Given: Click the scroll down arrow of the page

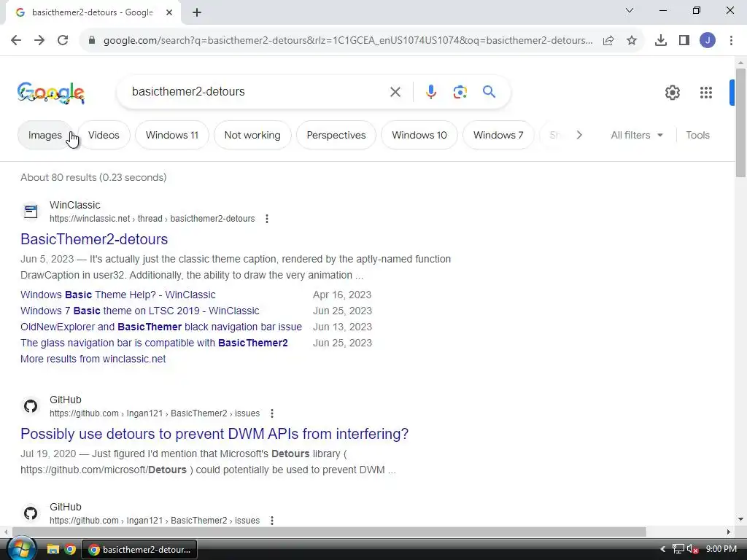Looking at the screenshot, I should pyautogui.click(x=740, y=519).
